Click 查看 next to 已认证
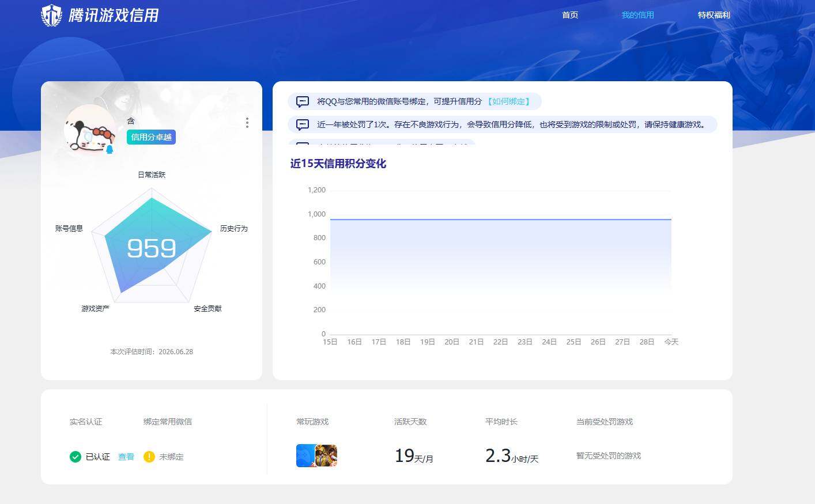 point(126,457)
